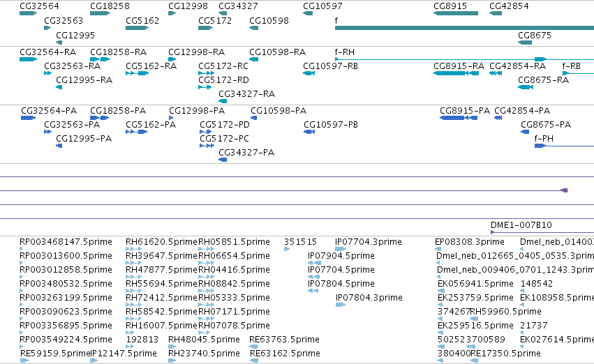Open protein CG32564-PA
This screenshot has height=364, width=594.
(49, 111)
